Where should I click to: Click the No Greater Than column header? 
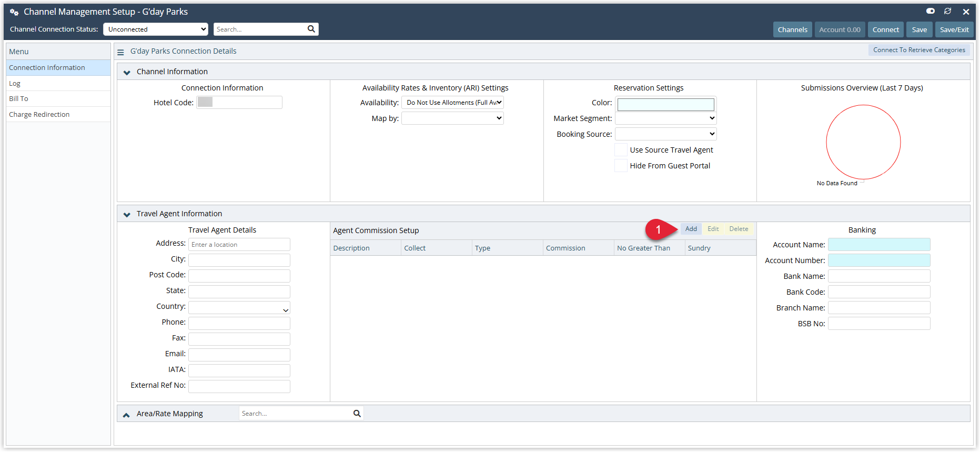[x=650, y=248]
